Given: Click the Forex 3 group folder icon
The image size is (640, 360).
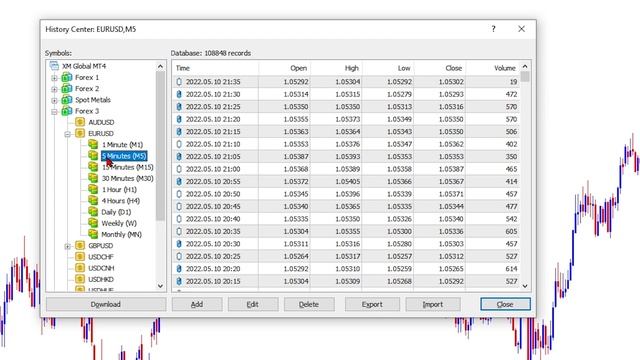Looking at the screenshot, I should pyautogui.click(x=67, y=111).
